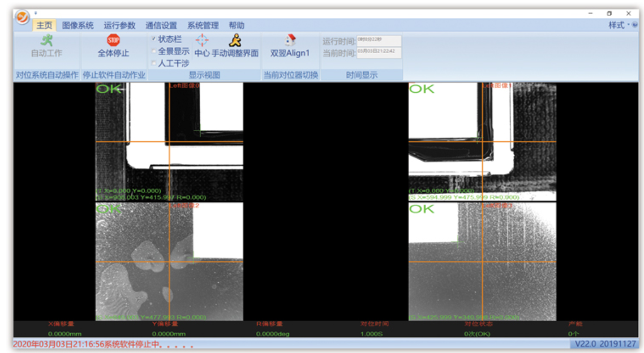Select the bottom-right camera image view
The height and width of the screenshot is (353, 644).
(482, 261)
